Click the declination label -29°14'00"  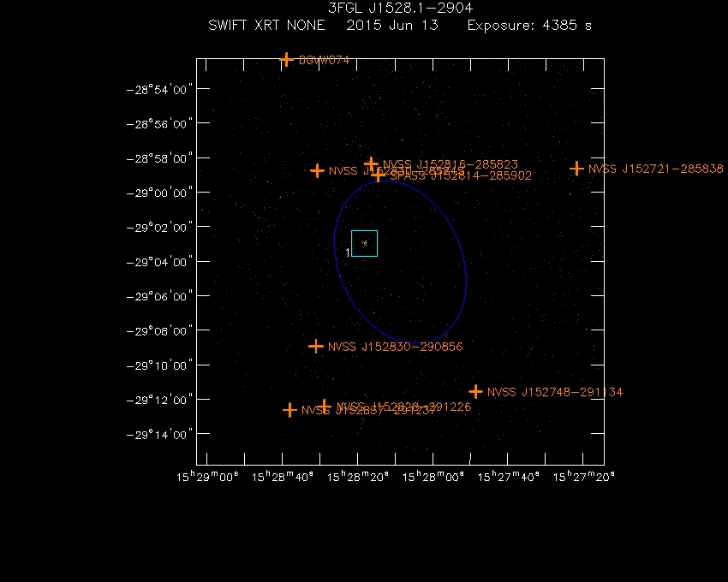(159, 435)
